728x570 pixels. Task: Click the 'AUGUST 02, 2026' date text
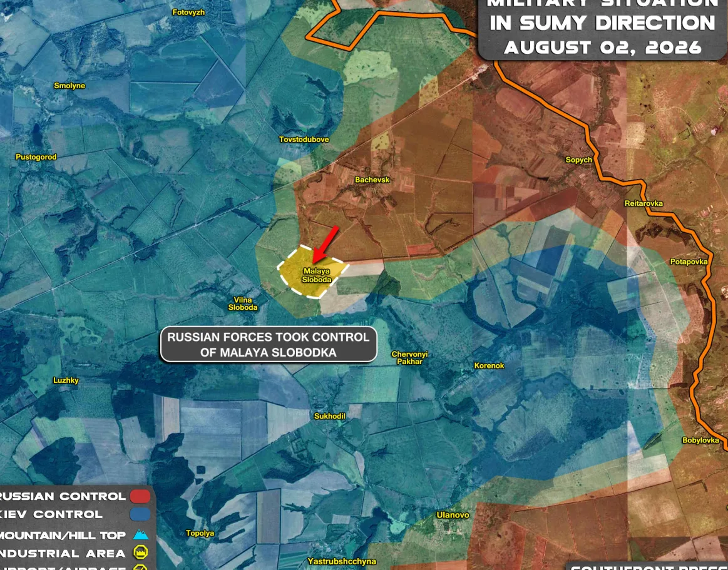pos(603,48)
